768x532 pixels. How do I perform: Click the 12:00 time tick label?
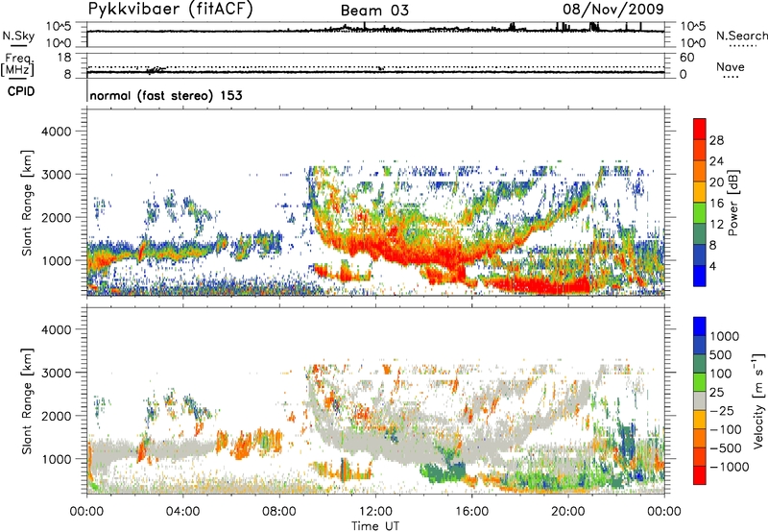(375, 512)
